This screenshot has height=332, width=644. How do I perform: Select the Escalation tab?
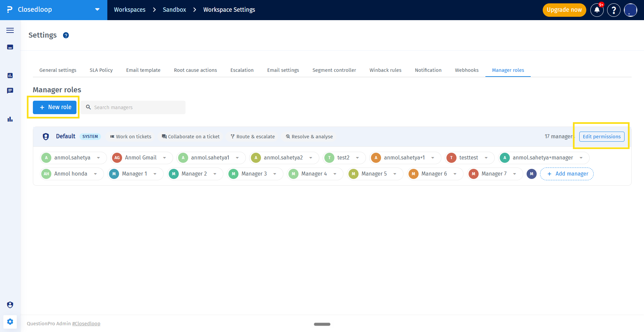tap(242, 70)
